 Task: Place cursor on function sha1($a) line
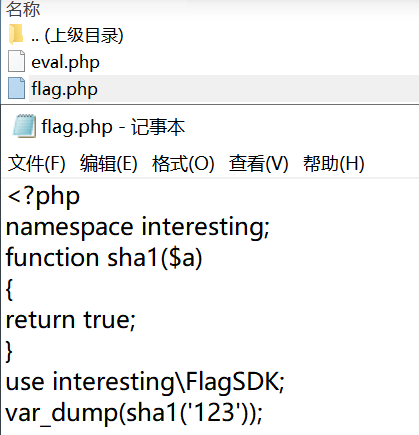pyautogui.click(x=104, y=258)
